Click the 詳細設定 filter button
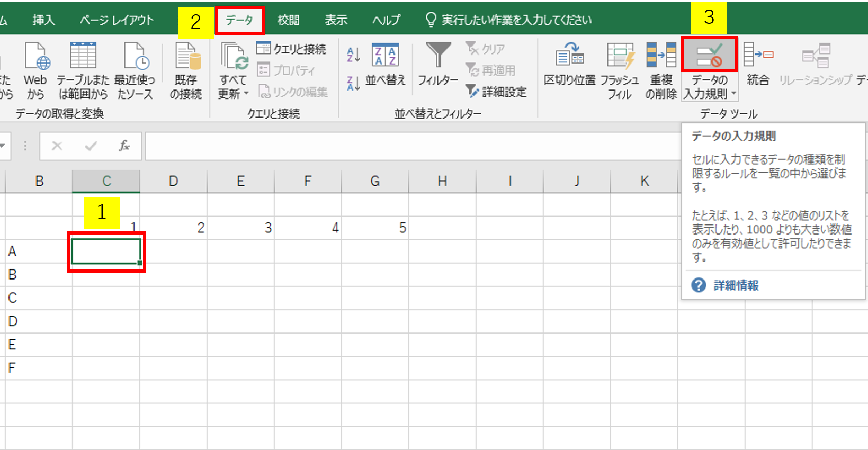 tap(497, 92)
